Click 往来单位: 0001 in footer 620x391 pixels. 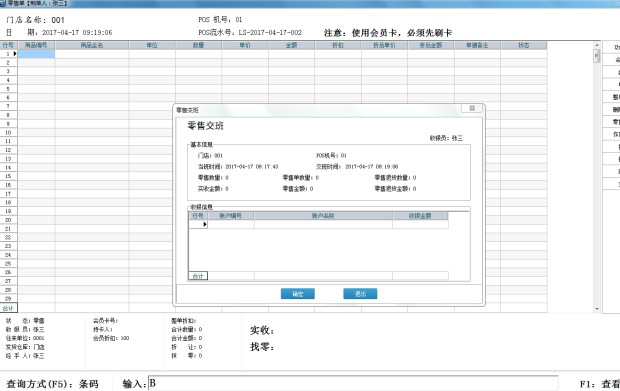(x=25, y=338)
